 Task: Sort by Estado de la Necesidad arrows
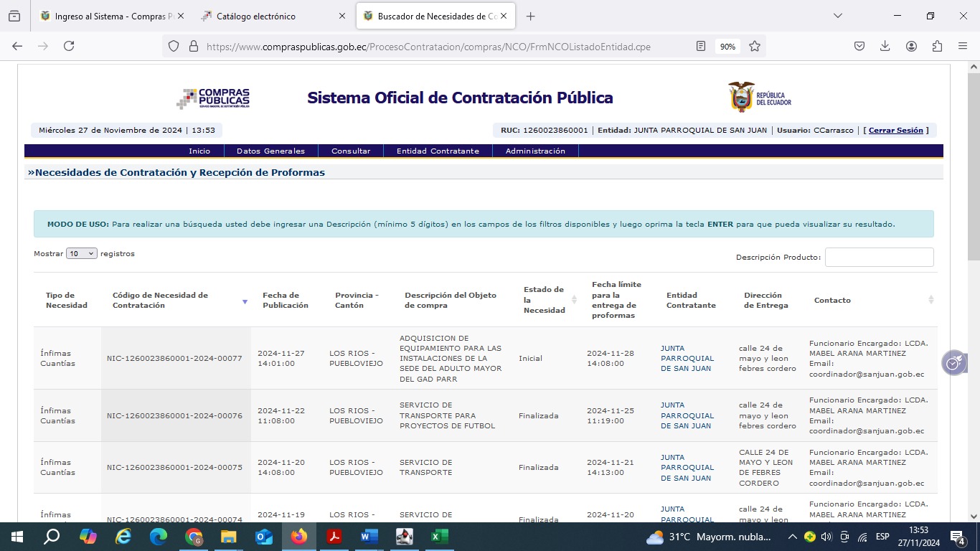coord(574,300)
